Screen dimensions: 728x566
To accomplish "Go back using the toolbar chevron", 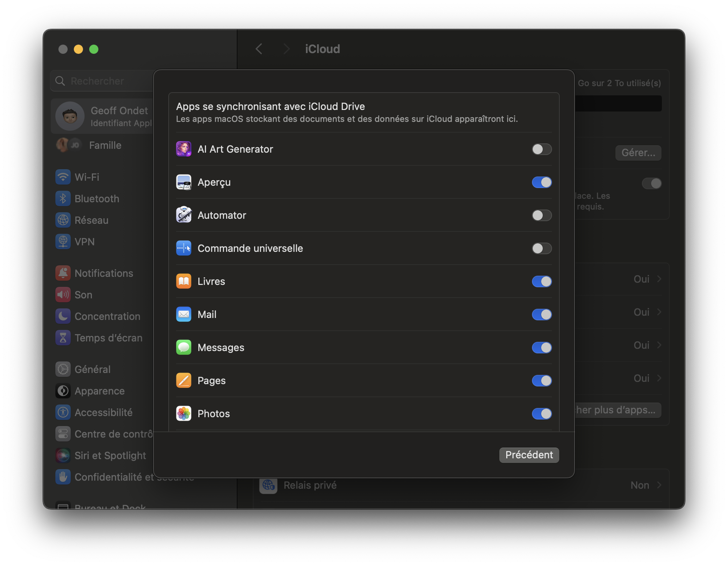I will [259, 49].
